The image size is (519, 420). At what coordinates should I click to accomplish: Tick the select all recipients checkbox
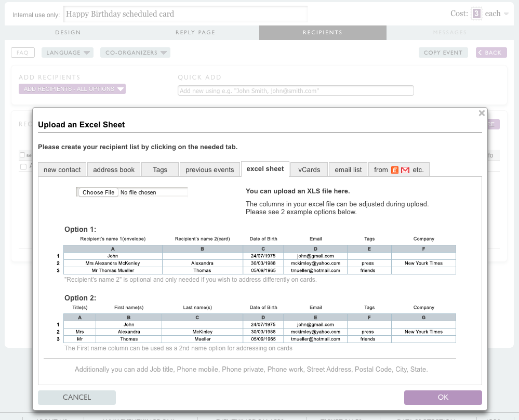22,155
